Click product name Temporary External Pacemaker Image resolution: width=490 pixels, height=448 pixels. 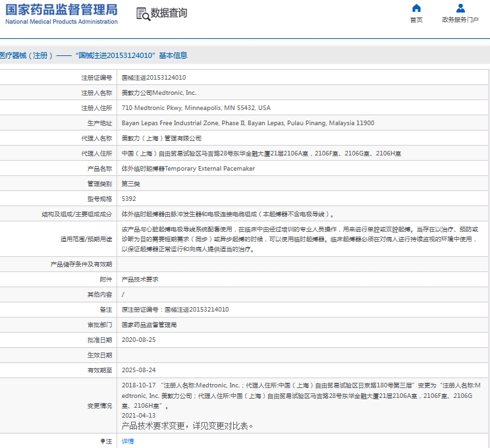pos(188,169)
